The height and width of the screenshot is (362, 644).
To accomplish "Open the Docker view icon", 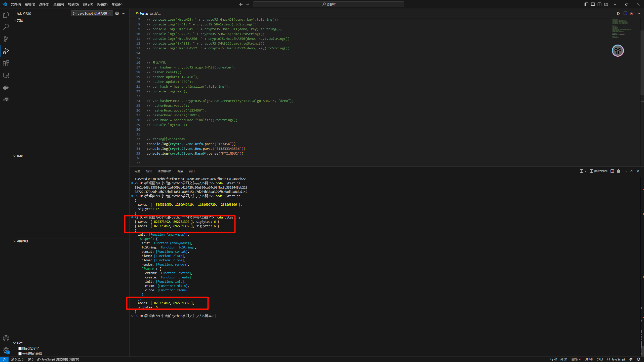I will [x=6, y=87].
